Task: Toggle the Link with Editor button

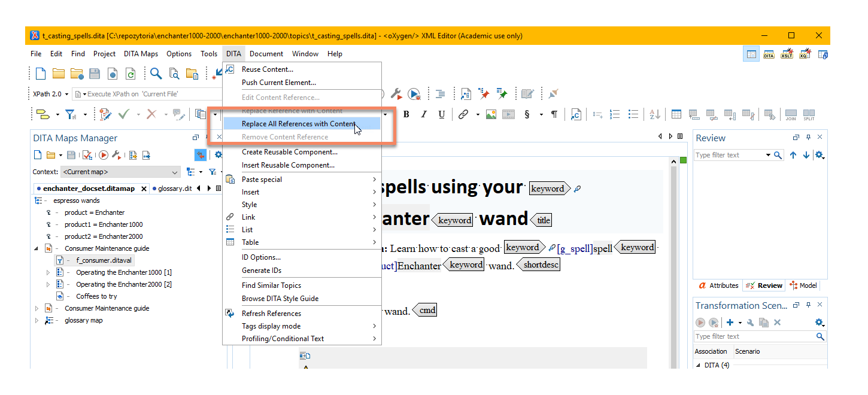Action: point(201,155)
